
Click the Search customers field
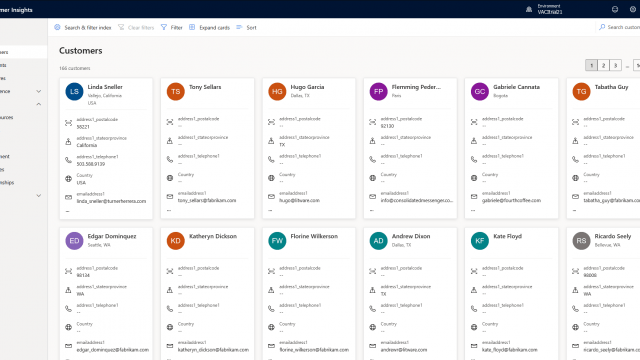tap(620, 27)
